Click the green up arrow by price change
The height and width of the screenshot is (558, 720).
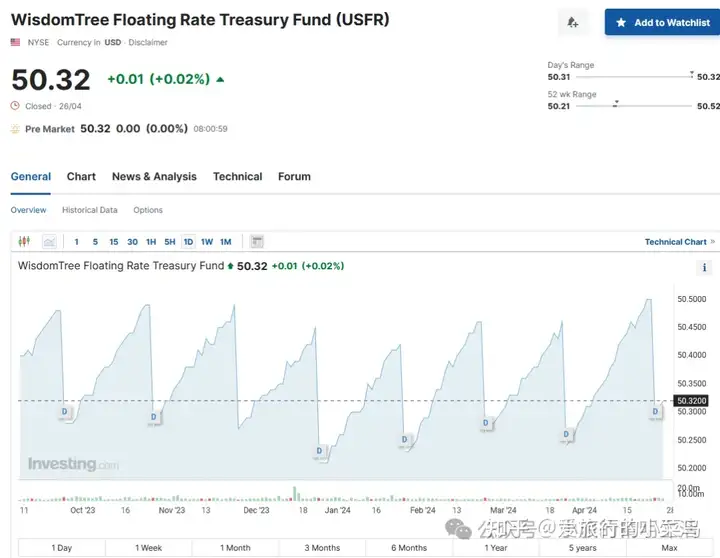[x=220, y=79]
